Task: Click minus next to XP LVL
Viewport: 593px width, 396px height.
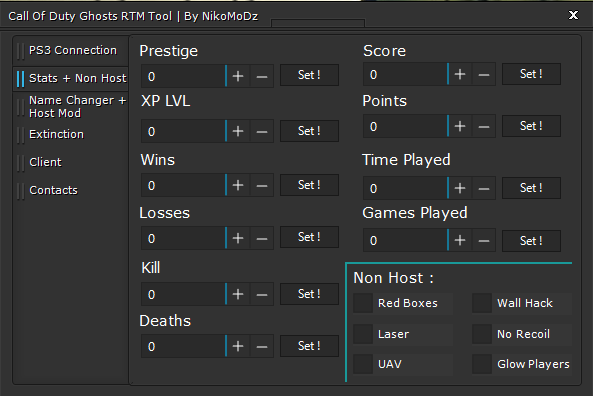Action: tap(262, 131)
